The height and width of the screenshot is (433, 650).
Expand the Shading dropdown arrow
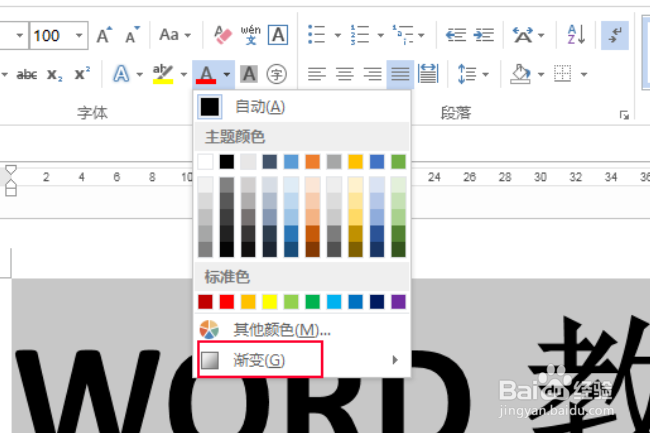coord(541,75)
